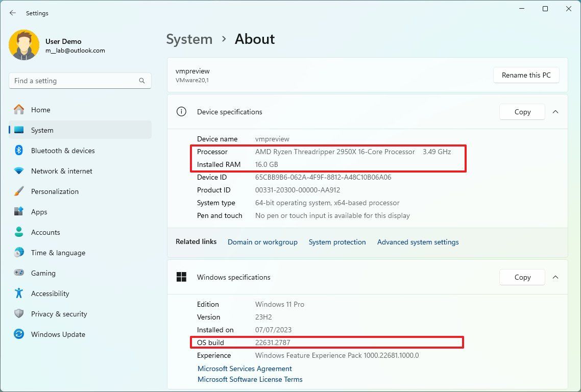The width and height of the screenshot is (581, 392).
Task: Open the Accounts person icon
Action: 19,232
